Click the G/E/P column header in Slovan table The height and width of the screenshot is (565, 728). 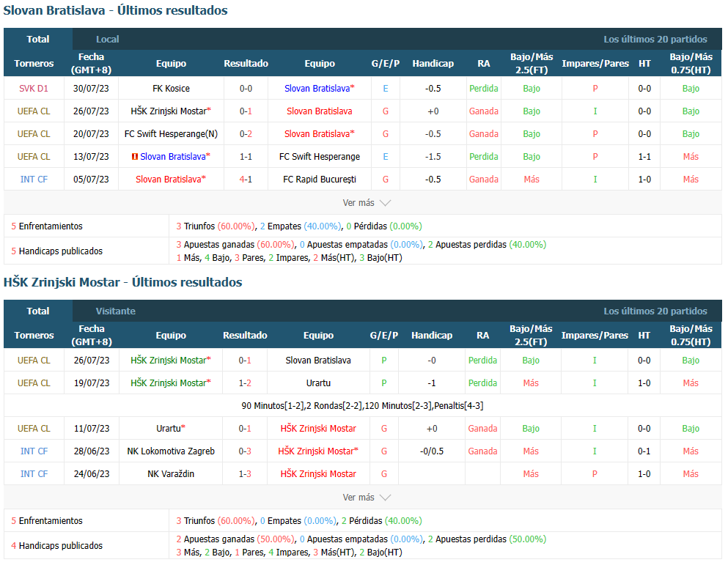[x=386, y=64]
